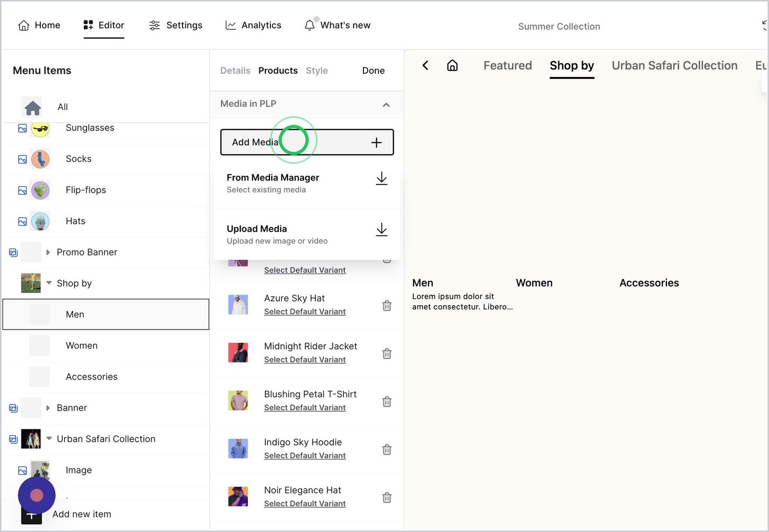The height and width of the screenshot is (532, 769).
Task: Select Default Variant for Blushing Petal T-Shirt
Action: point(305,408)
